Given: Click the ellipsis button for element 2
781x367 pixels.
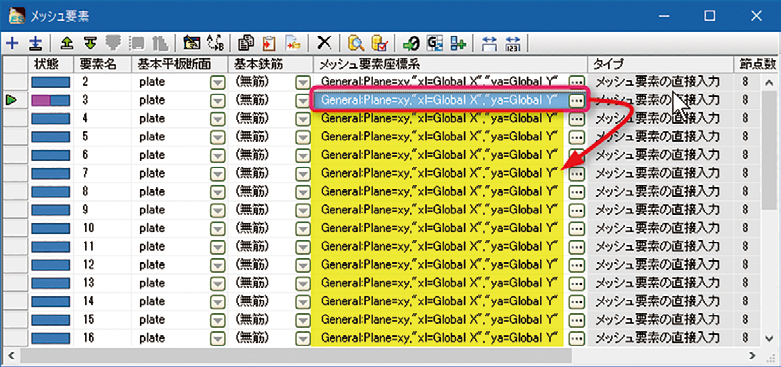Looking at the screenshot, I should pos(577,82).
